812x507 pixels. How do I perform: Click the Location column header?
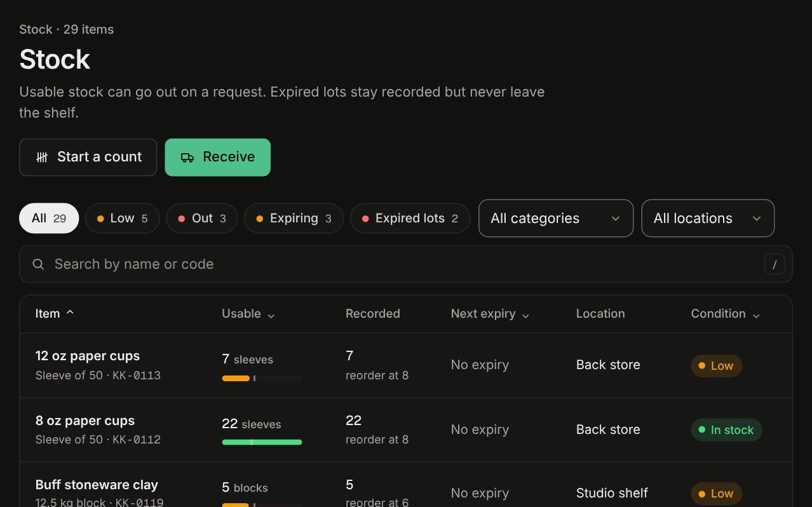pos(600,314)
